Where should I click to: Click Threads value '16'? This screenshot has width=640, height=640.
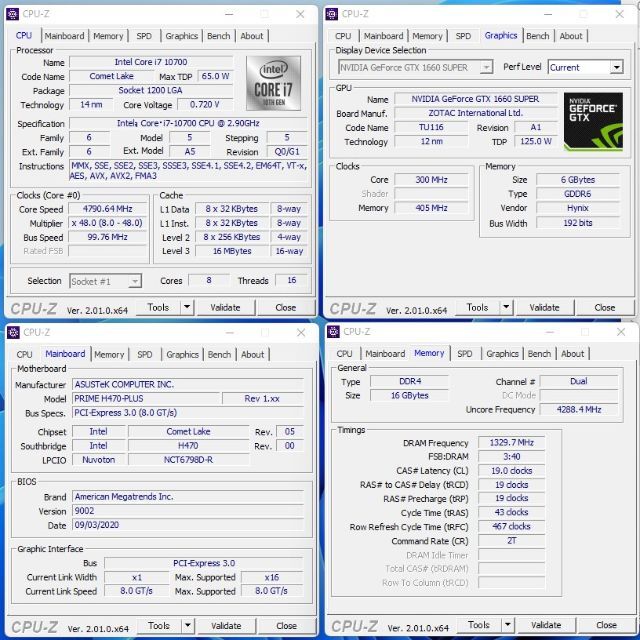[291, 280]
